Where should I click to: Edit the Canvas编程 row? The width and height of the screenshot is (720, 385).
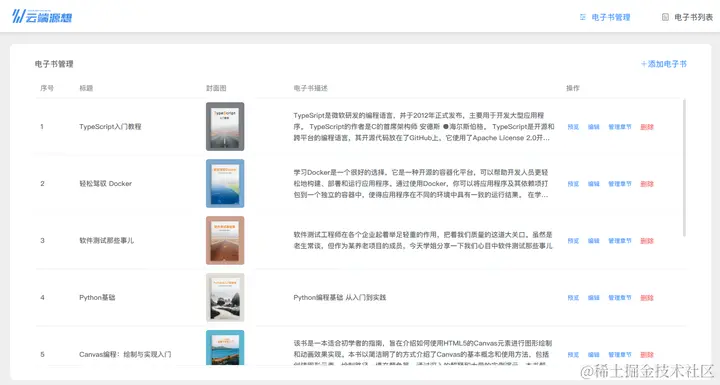(x=594, y=355)
